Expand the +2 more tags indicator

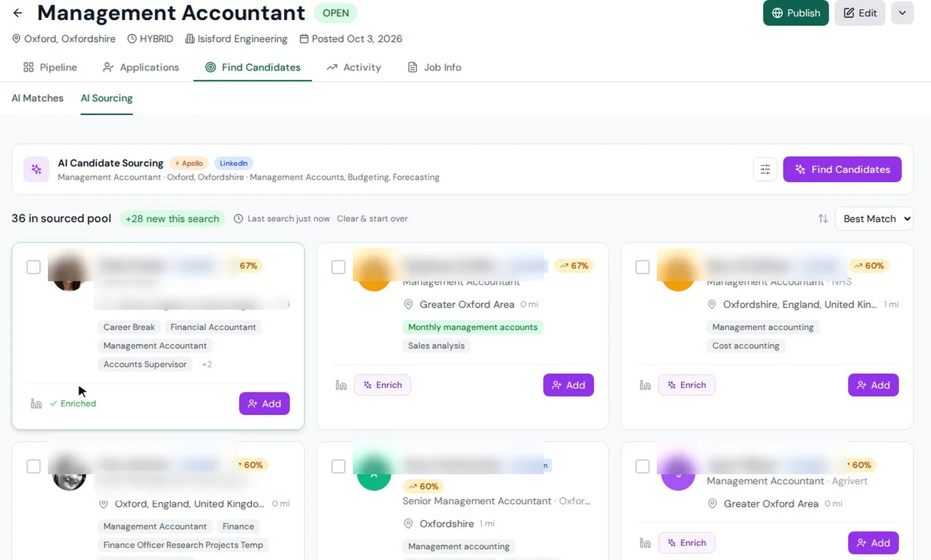pos(207,364)
